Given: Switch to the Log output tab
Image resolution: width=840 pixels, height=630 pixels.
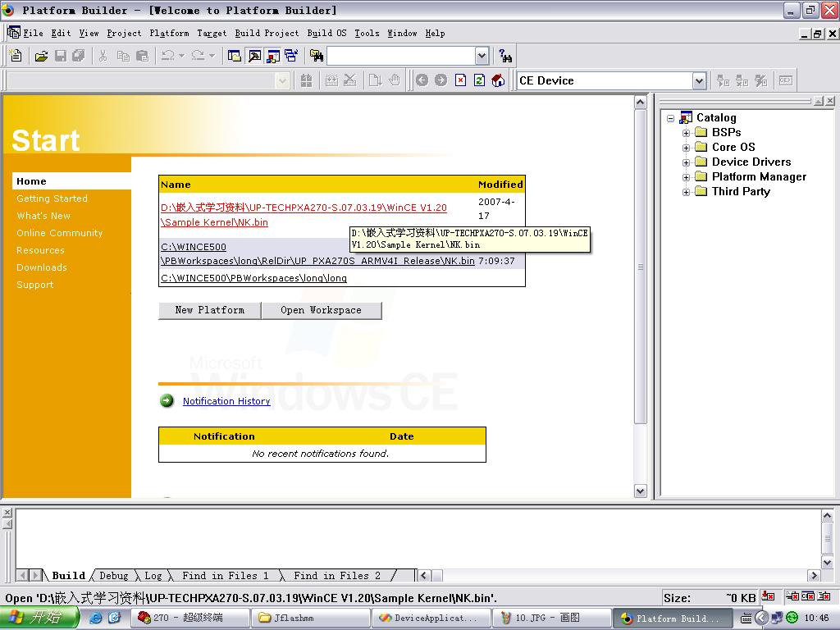Looking at the screenshot, I should coord(153,576).
